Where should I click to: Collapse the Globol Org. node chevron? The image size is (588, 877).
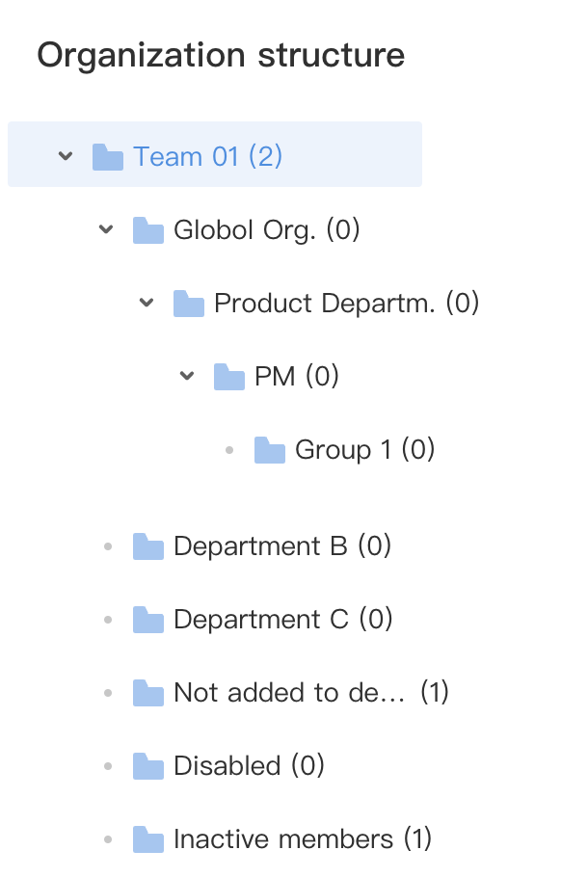tap(106, 228)
